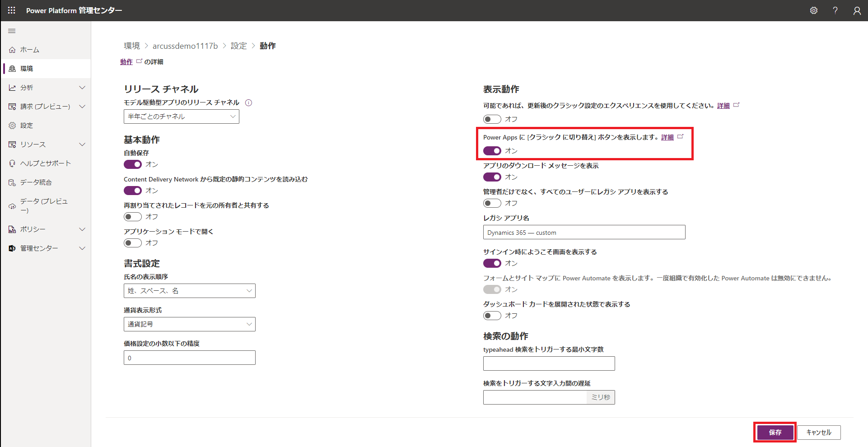868x447 pixels.
Task: Enable ダッシュボード カードを展開された状態で表示する toggle
Action: click(492, 316)
